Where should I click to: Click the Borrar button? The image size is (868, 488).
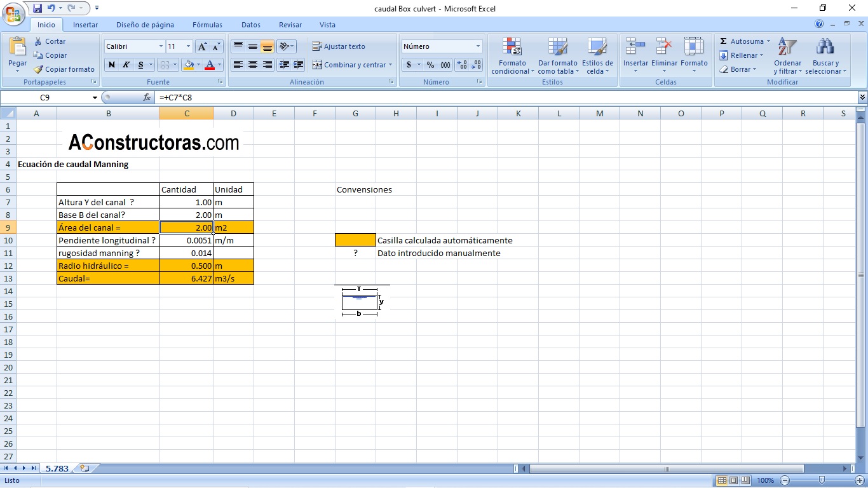[x=737, y=69]
